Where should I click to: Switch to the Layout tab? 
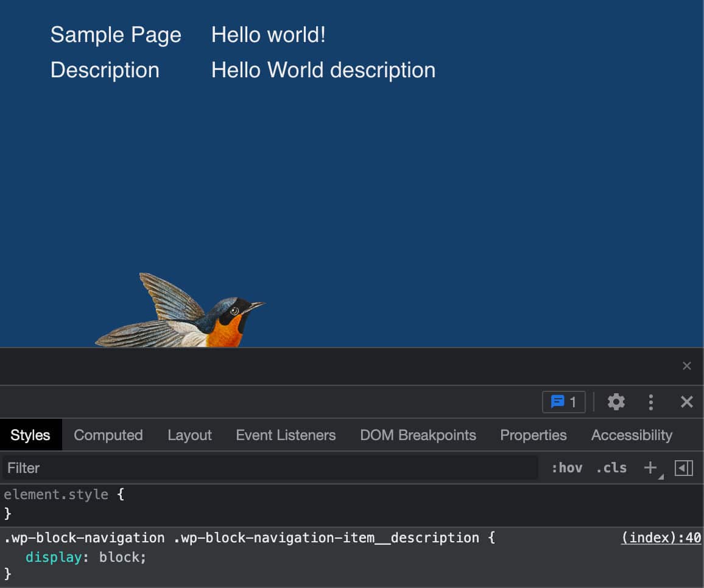tap(189, 435)
